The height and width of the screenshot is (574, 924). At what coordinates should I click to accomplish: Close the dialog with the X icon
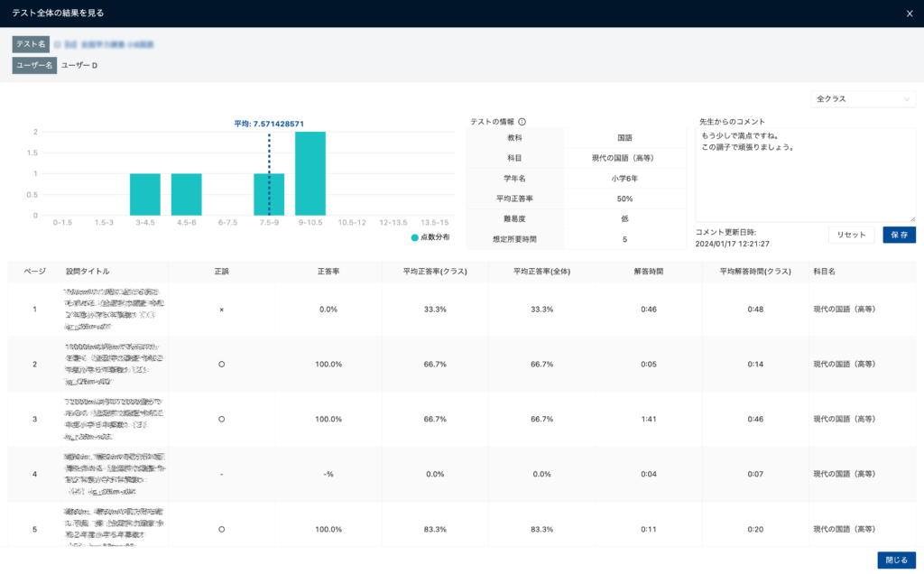click(909, 14)
